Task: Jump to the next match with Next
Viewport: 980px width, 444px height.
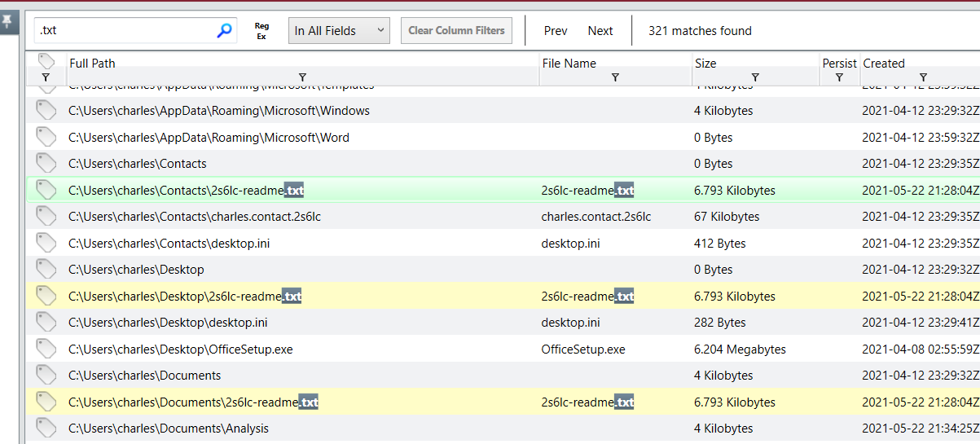Action: 600,31
